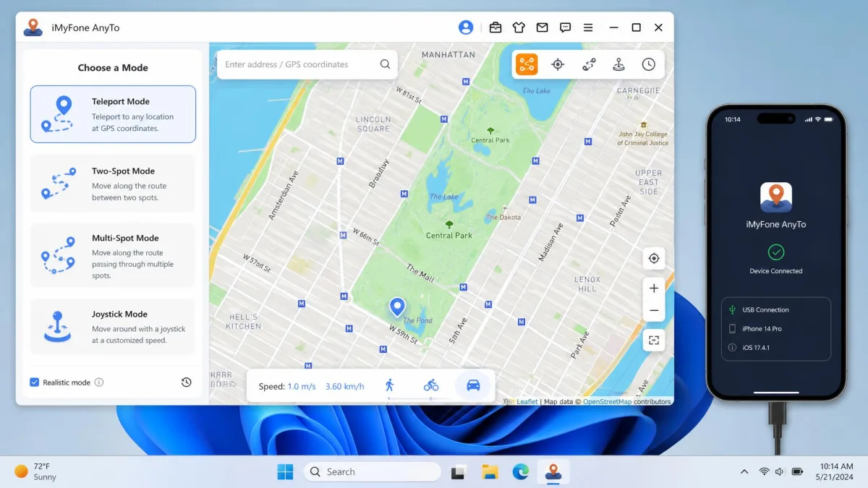This screenshot has width=868, height=488.
Task: Open File Explorer from taskbar
Action: click(x=490, y=472)
